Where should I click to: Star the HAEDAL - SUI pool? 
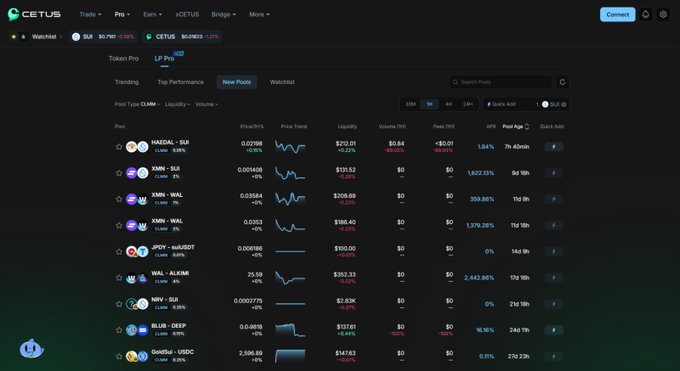(x=119, y=147)
